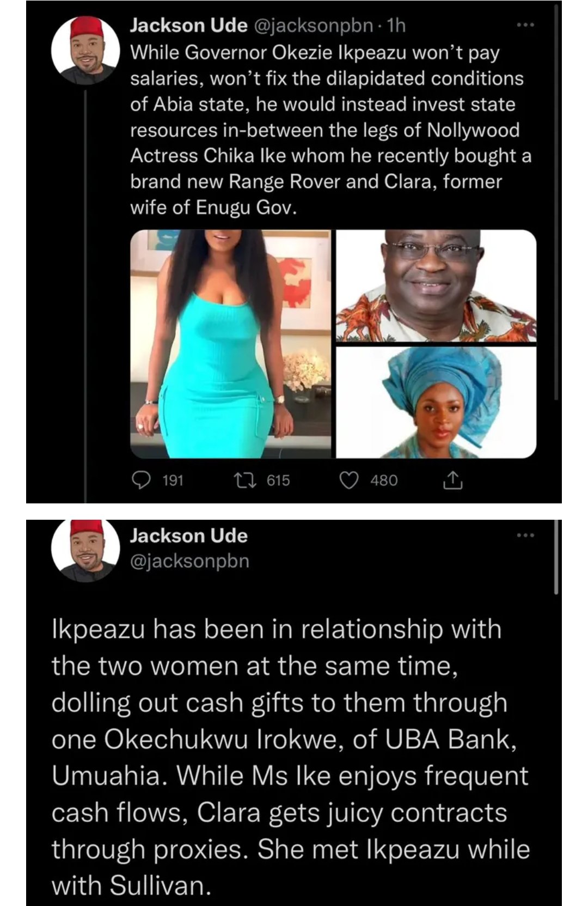Click Jackson Ude name in second tweet
Screen dimensions: 588x906
pos(188,536)
